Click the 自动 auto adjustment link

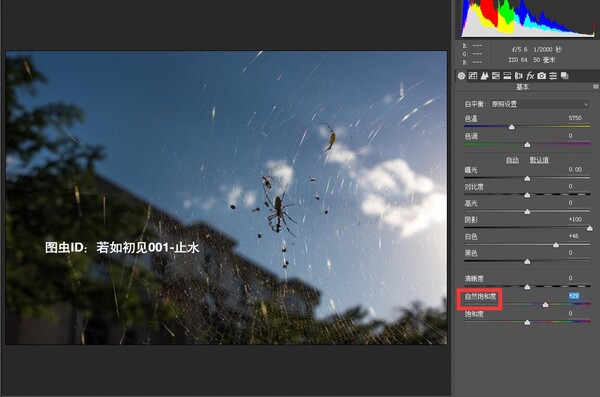pos(512,160)
